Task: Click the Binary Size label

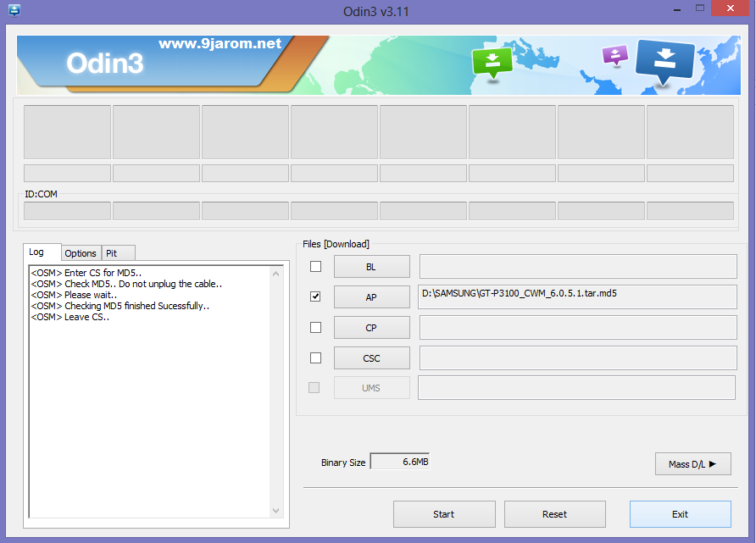Action: [343, 463]
